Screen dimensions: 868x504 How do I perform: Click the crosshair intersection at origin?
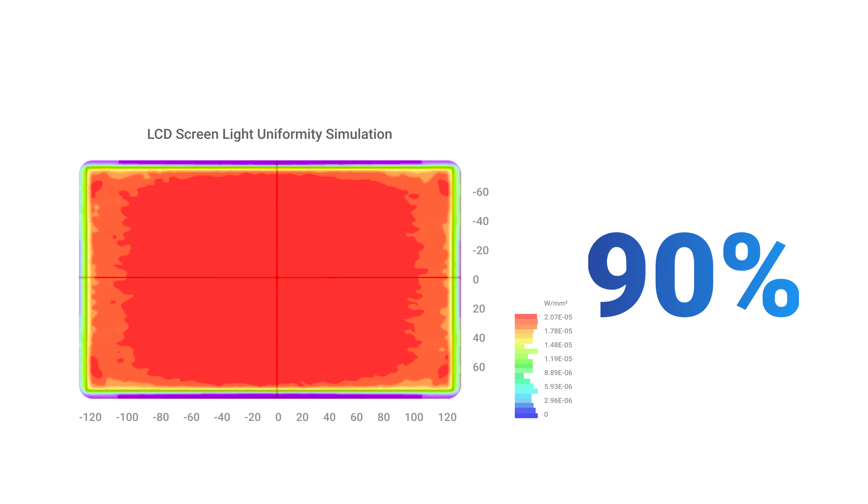click(277, 277)
